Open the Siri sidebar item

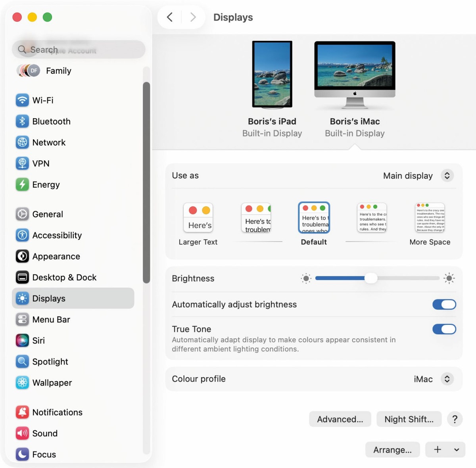click(73, 340)
